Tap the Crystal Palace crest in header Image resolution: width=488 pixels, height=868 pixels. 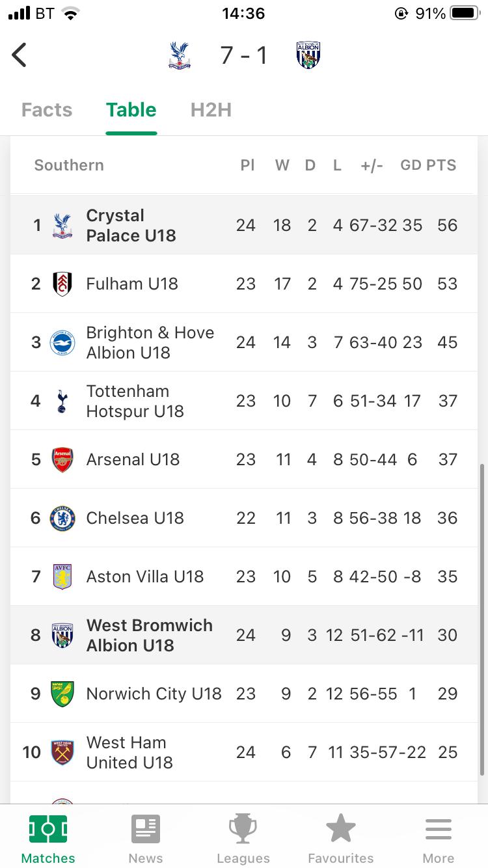point(179,55)
